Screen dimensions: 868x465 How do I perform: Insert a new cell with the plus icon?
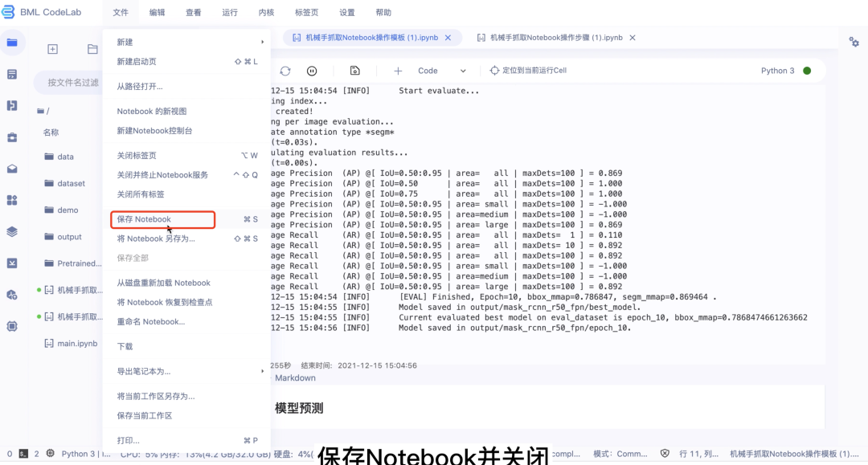397,71
